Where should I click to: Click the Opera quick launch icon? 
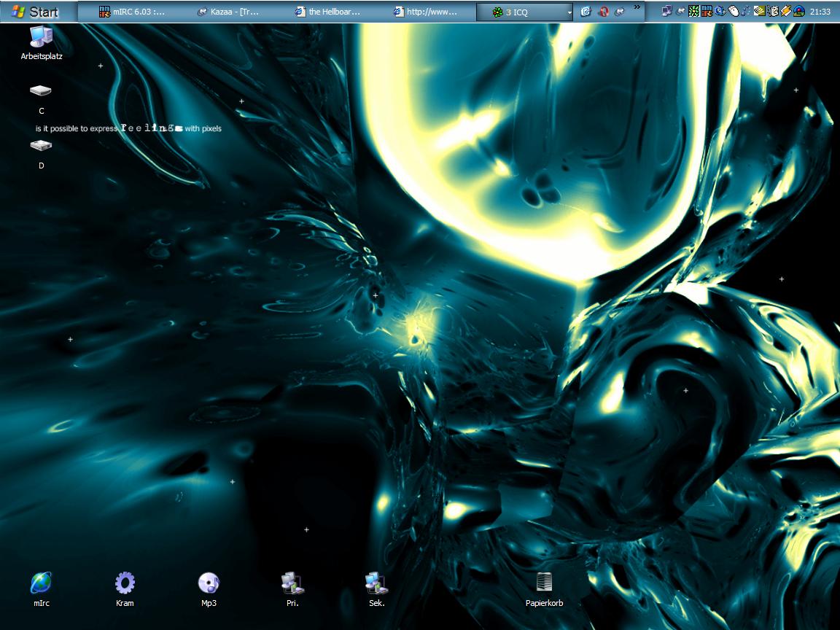point(604,12)
